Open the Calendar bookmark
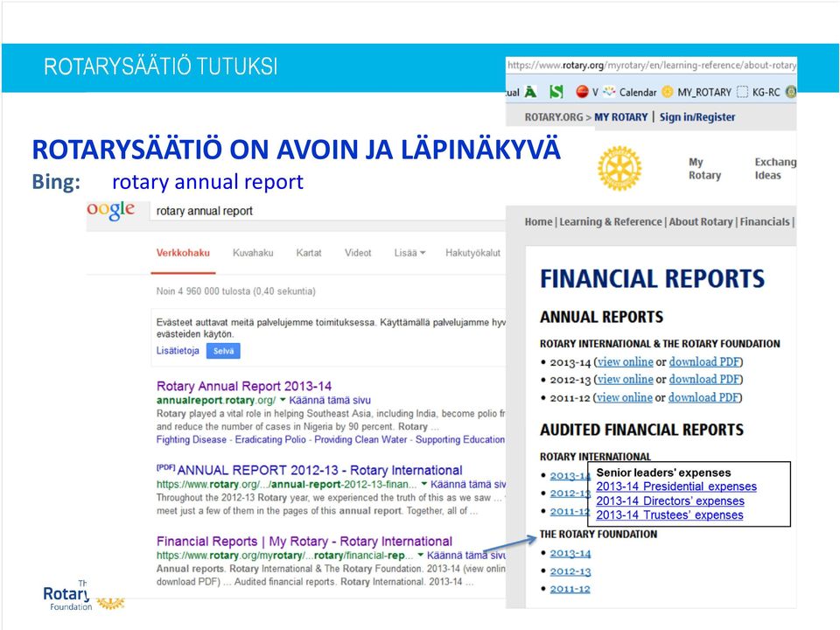The image size is (840, 630). [630, 92]
